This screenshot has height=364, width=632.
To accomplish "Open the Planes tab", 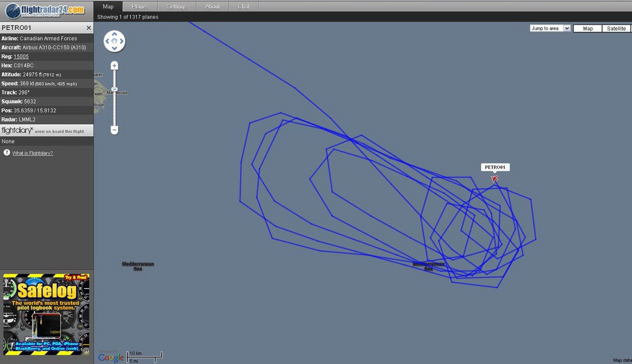I will (140, 6).
